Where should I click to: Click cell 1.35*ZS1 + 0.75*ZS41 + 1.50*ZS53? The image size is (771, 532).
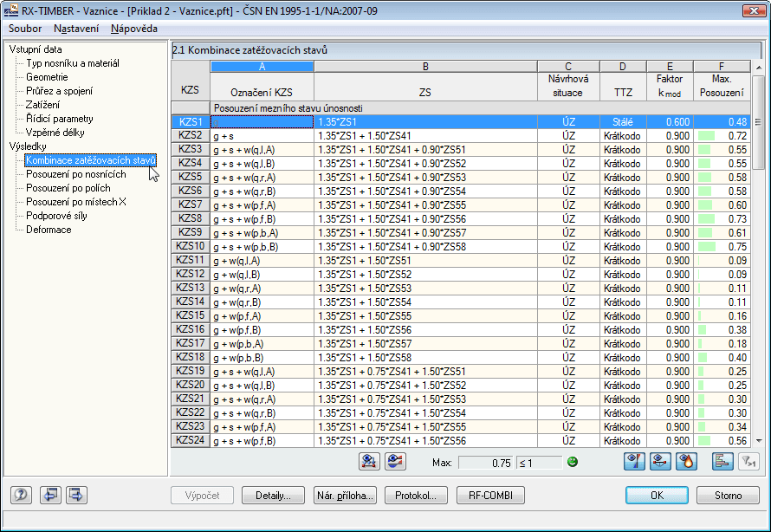pos(426,399)
